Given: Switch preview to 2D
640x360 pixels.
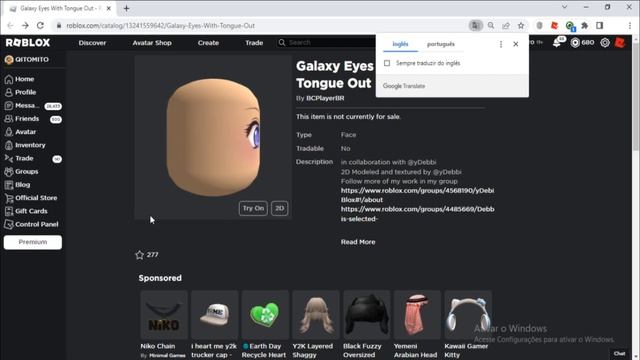Looking at the screenshot, I should [x=280, y=208].
